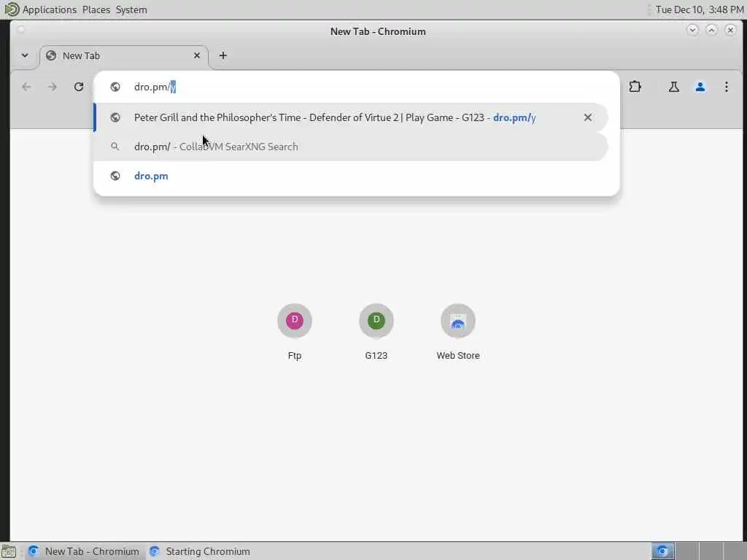
Task: Select dro.pm/ CollabVM SearXNG Search suggestion
Action: point(351,147)
